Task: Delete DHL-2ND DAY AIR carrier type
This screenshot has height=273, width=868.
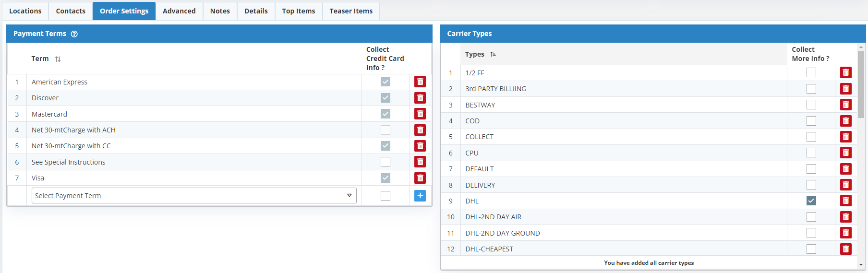Action: coord(846,217)
